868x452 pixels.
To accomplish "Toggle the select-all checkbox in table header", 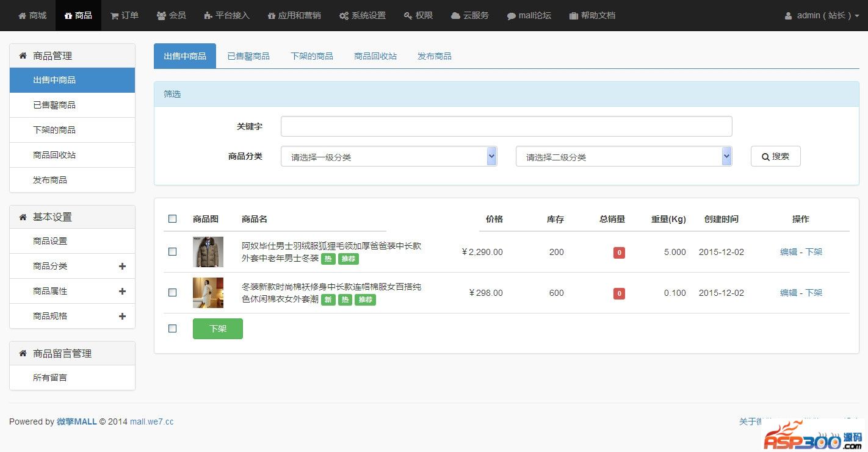I will point(172,219).
